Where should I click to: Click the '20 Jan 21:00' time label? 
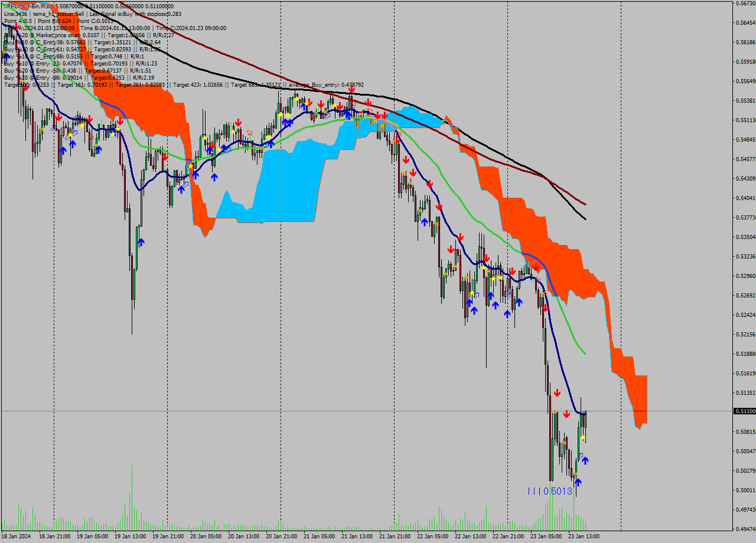pyautogui.click(x=281, y=536)
